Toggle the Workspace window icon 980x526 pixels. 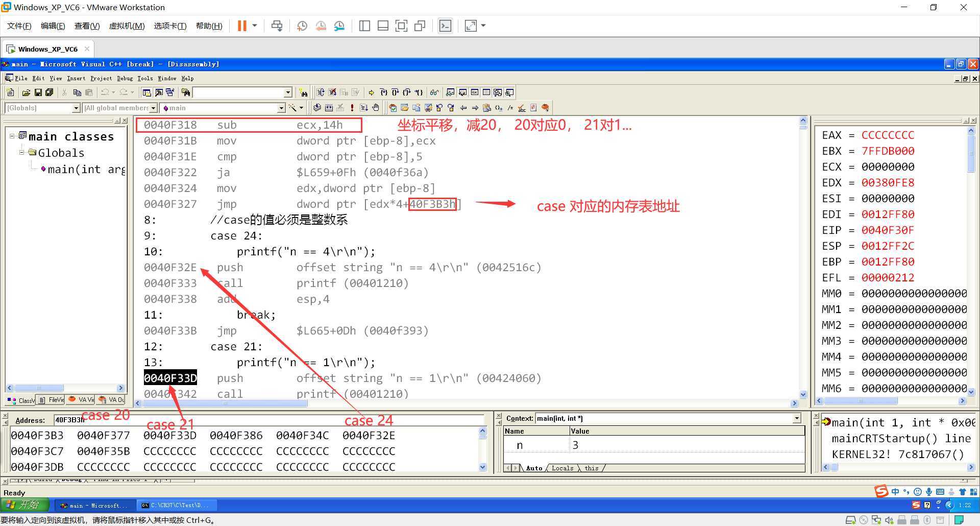(x=146, y=92)
